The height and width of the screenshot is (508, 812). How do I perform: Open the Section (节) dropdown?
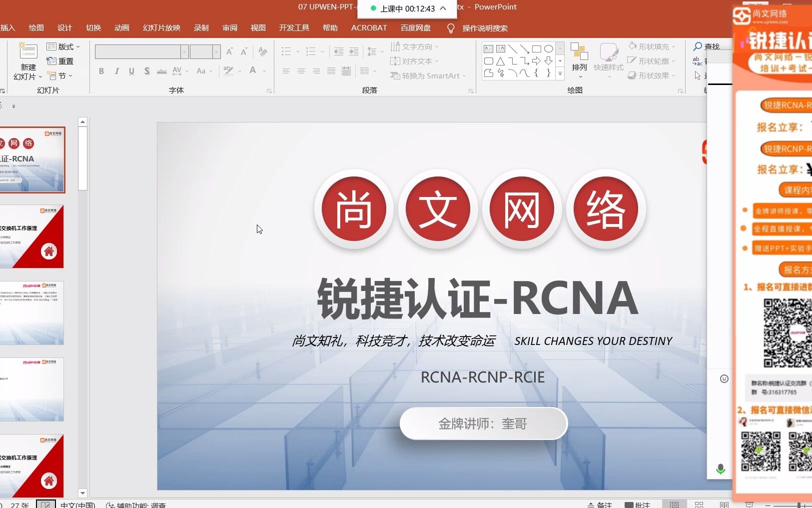click(x=59, y=75)
